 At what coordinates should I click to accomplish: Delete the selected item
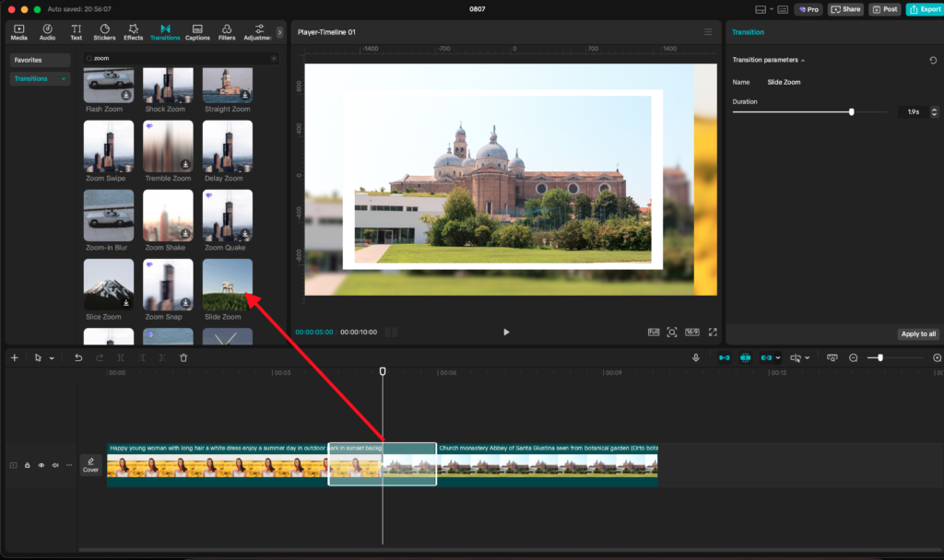pos(183,358)
